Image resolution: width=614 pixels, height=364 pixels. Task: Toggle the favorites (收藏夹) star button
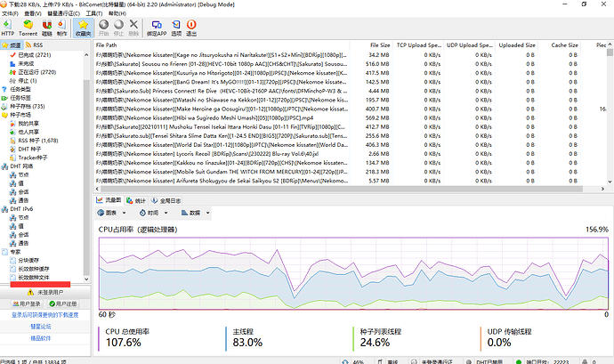click(83, 28)
